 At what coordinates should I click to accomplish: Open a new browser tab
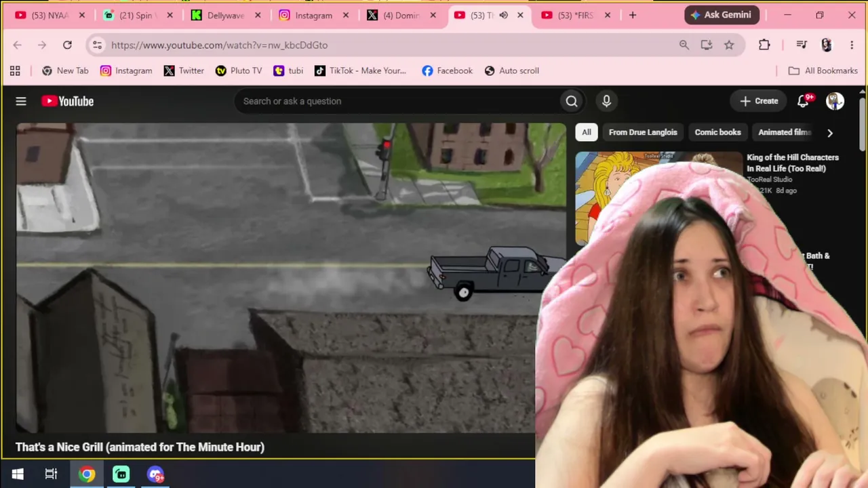tap(633, 15)
